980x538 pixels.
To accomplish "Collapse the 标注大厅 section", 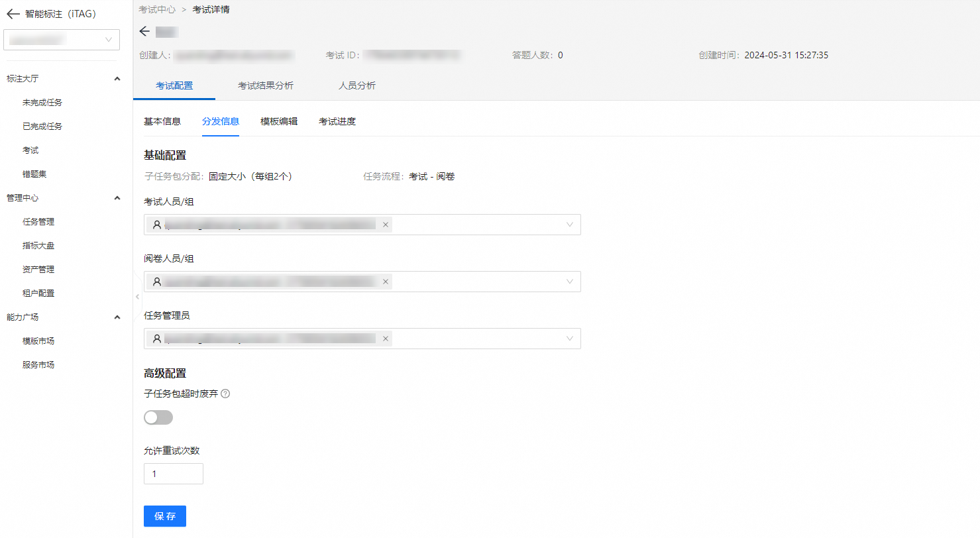I will tap(117, 79).
